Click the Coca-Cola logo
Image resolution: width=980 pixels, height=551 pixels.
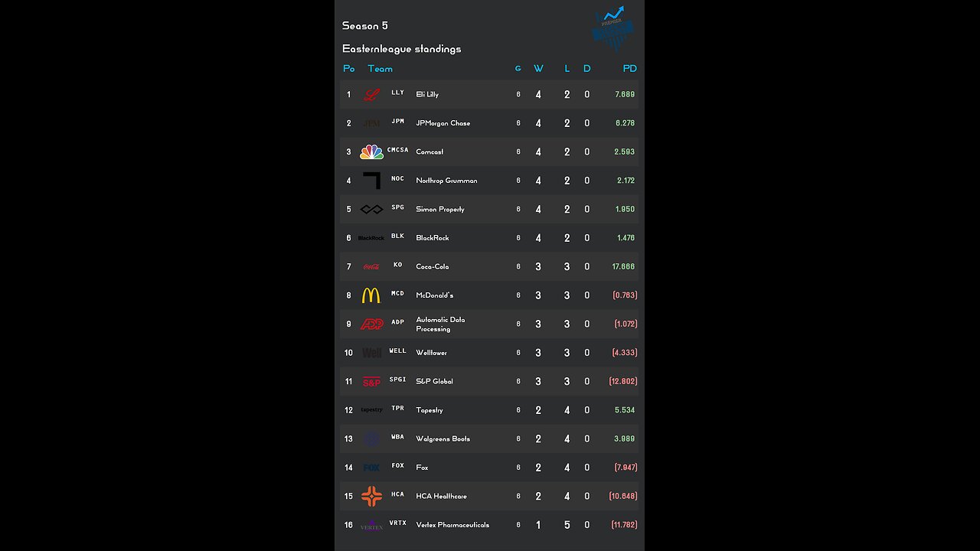[x=371, y=267]
